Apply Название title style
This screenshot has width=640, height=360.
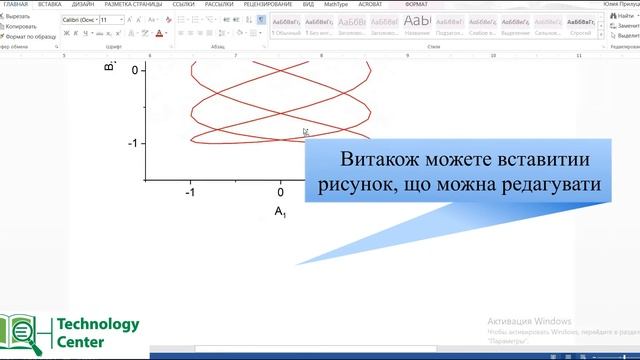[417, 26]
